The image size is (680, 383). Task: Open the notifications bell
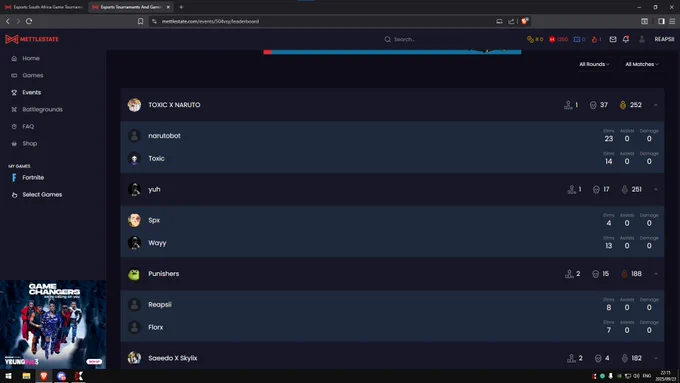coord(626,39)
